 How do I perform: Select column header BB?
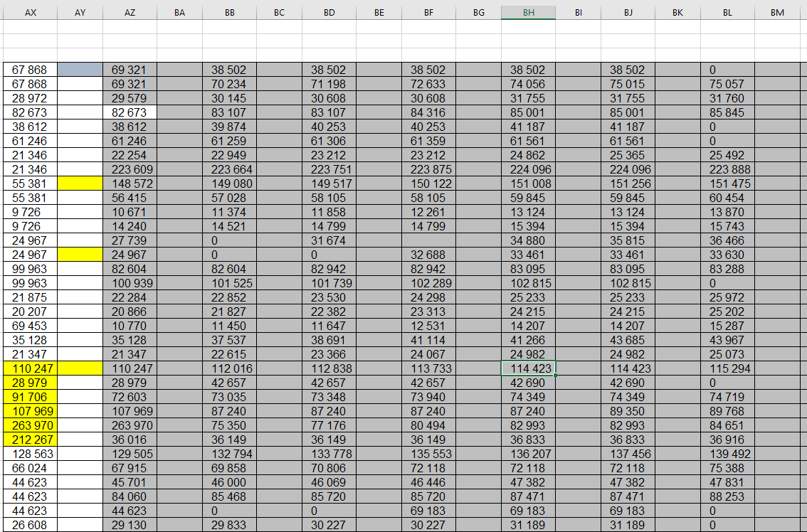tap(229, 12)
